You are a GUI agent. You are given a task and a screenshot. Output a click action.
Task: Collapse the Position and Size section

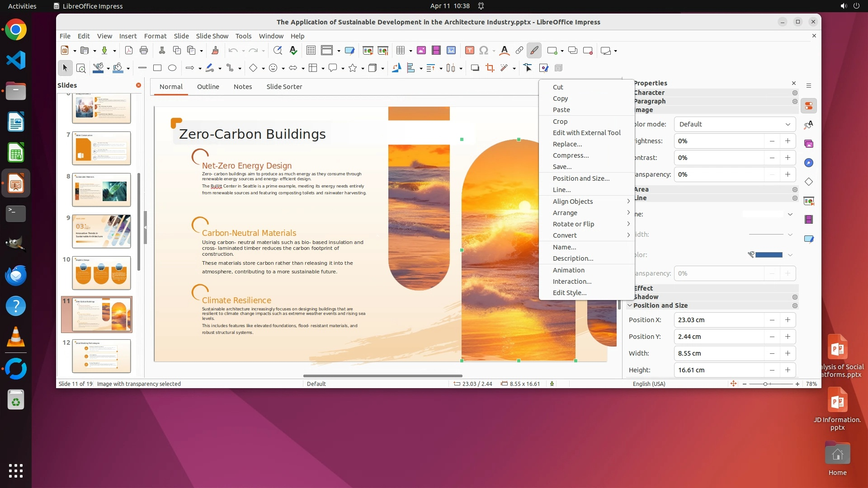pyautogui.click(x=630, y=305)
